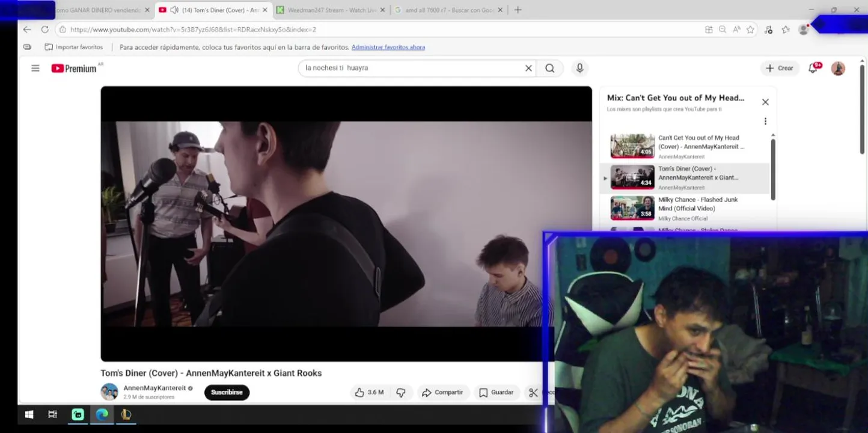Viewport: 868px width, 433px height.
Task: Click the Tom's Diner video player
Action: point(346,224)
